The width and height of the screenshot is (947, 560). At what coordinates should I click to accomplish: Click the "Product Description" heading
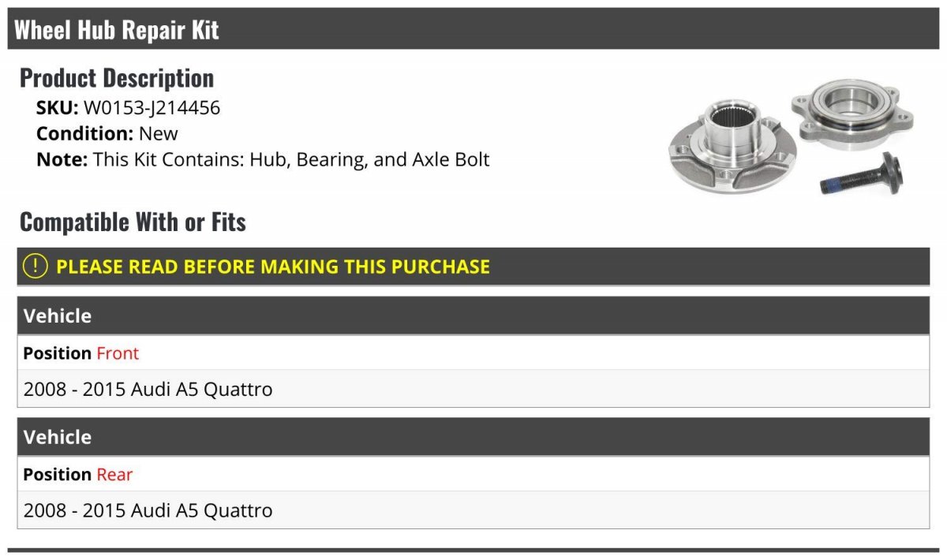[116, 77]
